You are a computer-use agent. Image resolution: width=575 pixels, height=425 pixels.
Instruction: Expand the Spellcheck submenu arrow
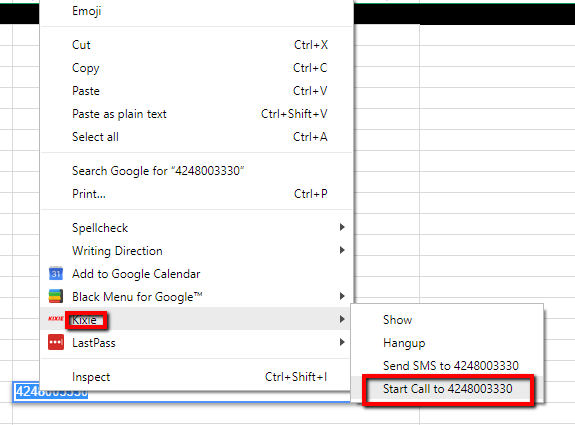click(x=342, y=227)
